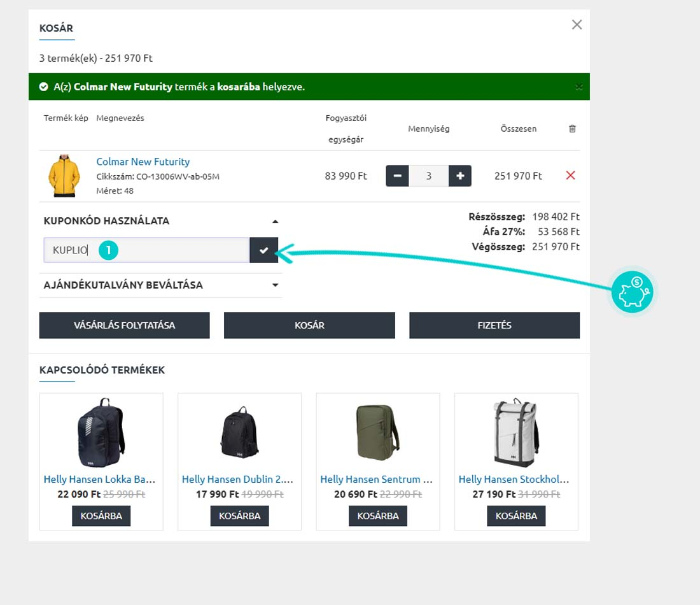Close the cart popup with X icon
700x605 pixels.
pos(577,25)
